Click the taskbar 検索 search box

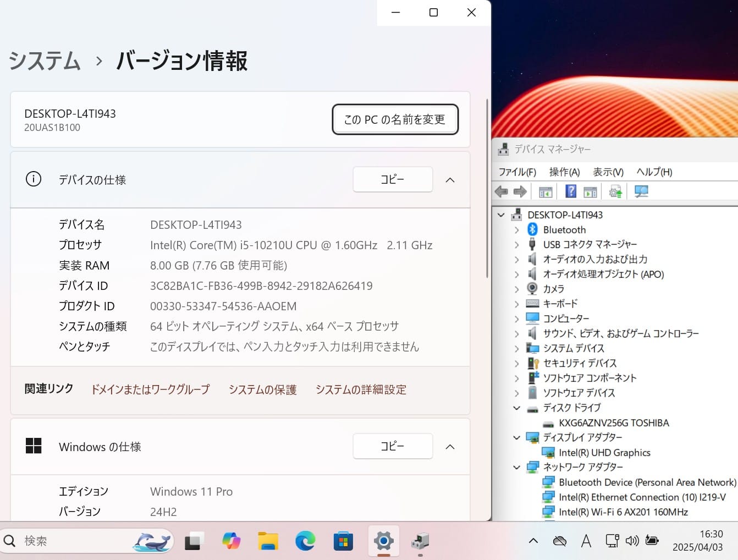coord(87,541)
